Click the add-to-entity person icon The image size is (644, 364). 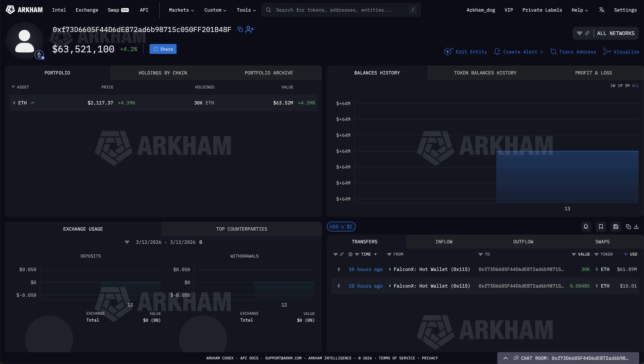249,30
